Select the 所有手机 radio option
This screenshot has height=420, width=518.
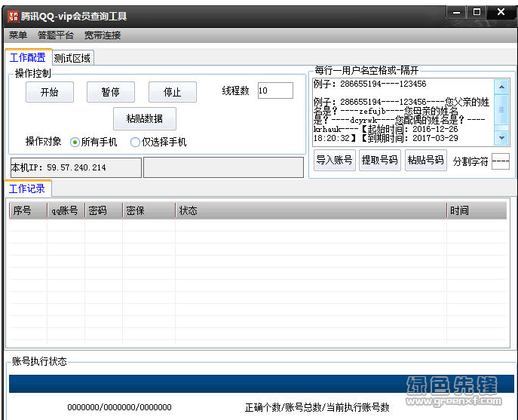pos(93,142)
